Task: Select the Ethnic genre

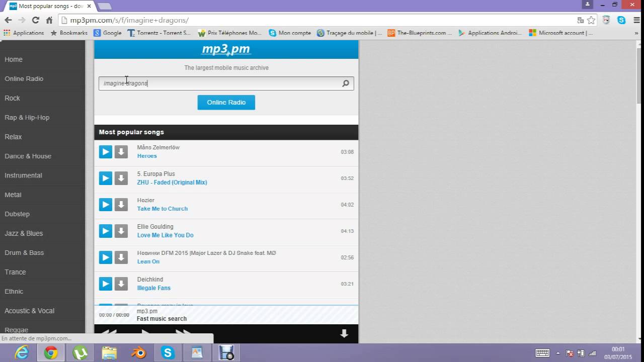Action: pyautogui.click(x=14, y=291)
